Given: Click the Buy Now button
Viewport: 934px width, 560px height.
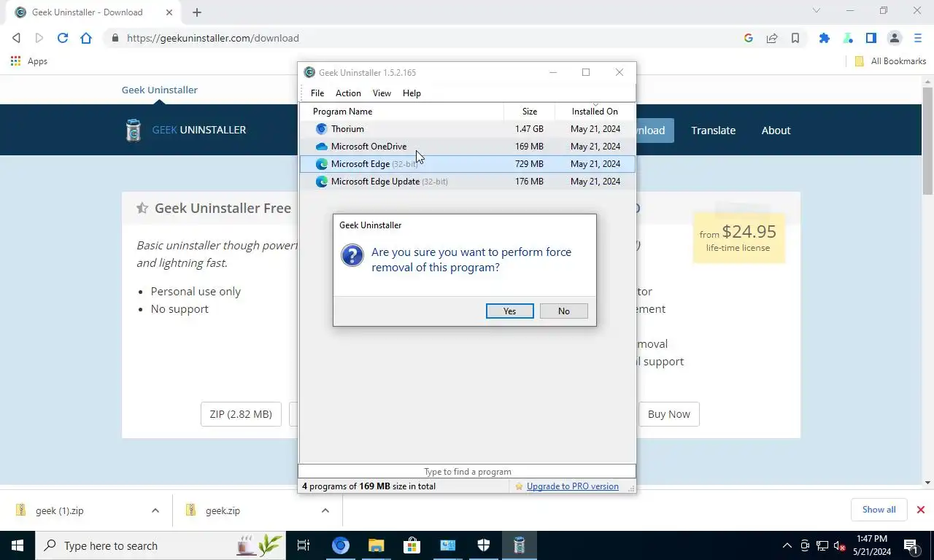Looking at the screenshot, I should point(669,414).
